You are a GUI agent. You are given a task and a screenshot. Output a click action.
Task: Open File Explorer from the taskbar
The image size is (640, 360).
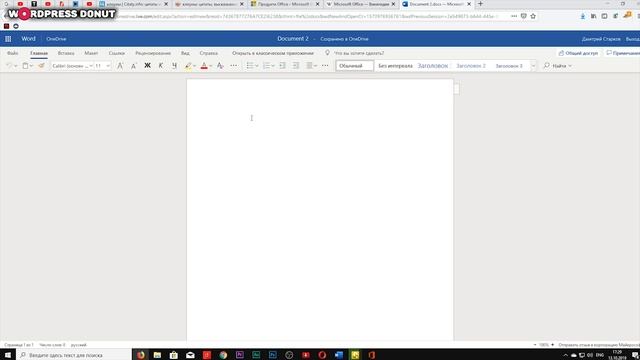click(157, 355)
